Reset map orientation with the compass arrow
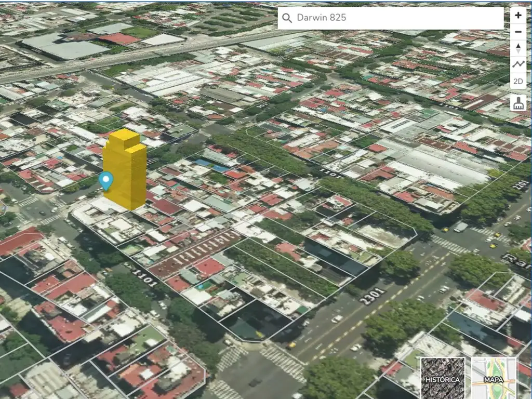This screenshot has width=532, height=399. pos(518,48)
